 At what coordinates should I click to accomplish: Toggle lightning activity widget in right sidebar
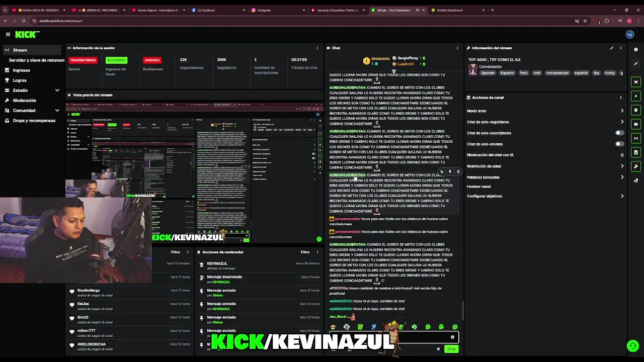coord(636,96)
